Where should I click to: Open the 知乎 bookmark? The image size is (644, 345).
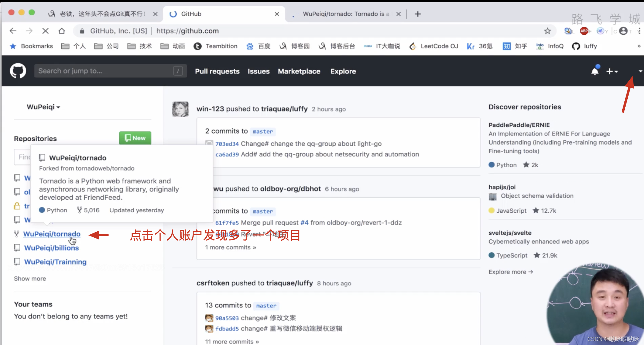click(x=515, y=46)
